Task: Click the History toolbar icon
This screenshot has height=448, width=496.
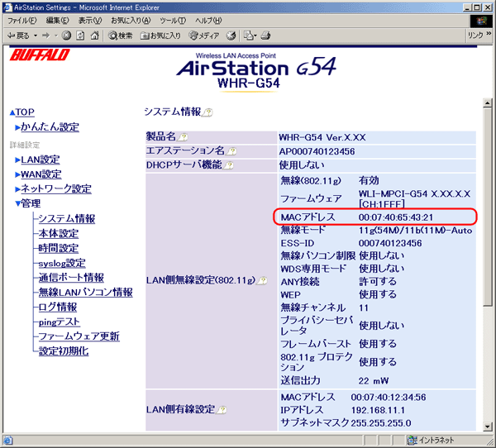Action: [231, 36]
